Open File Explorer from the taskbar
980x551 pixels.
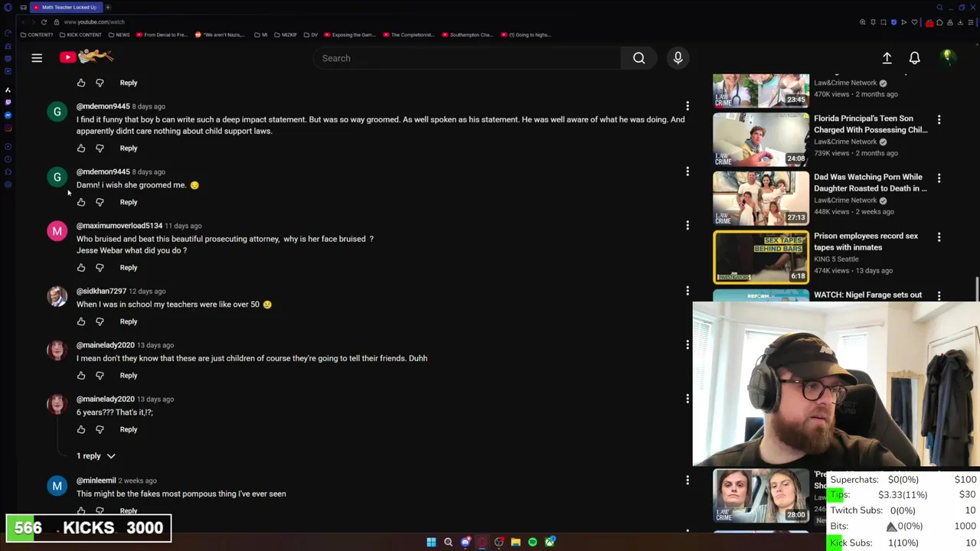point(516,542)
